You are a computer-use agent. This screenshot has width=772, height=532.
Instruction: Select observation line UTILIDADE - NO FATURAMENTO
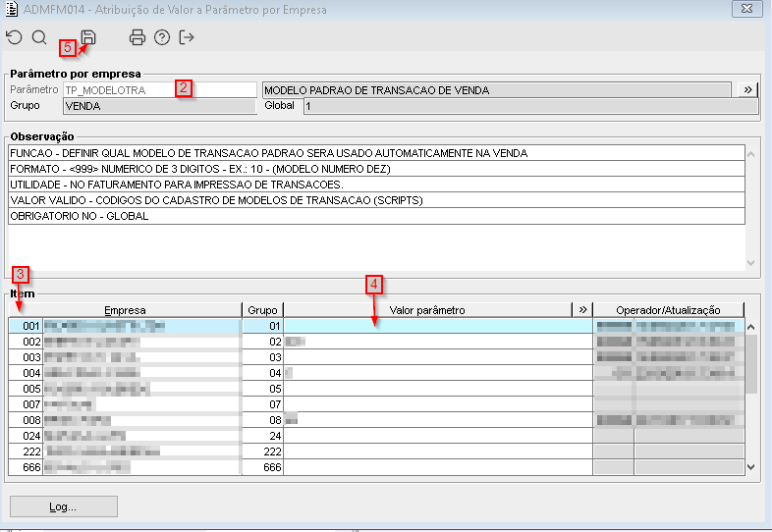[x=376, y=185]
